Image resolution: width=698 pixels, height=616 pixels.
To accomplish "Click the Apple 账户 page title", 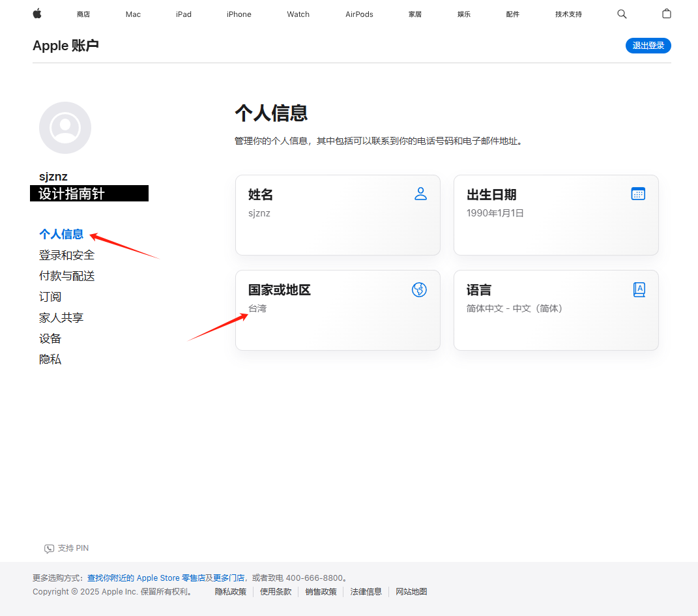I will [65, 46].
